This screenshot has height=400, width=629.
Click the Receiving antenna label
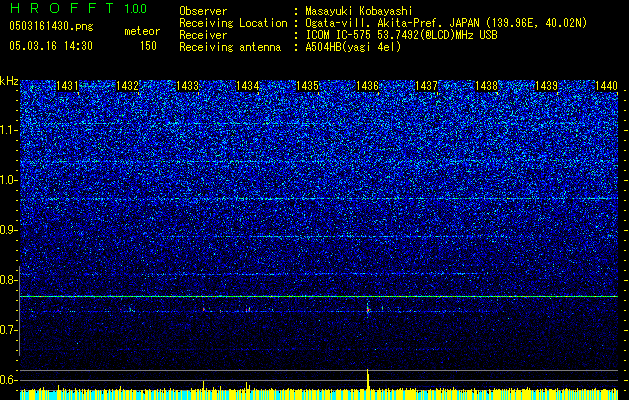tap(230, 47)
